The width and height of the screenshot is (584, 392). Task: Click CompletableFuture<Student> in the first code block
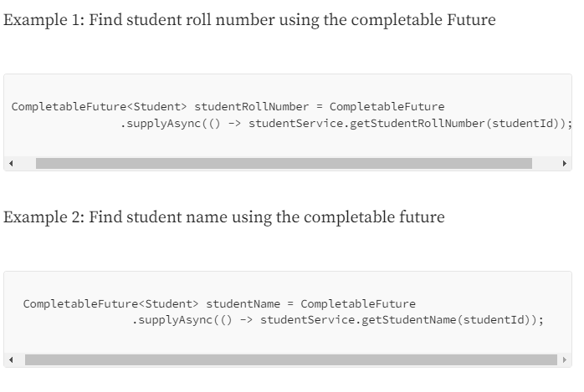pos(99,107)
